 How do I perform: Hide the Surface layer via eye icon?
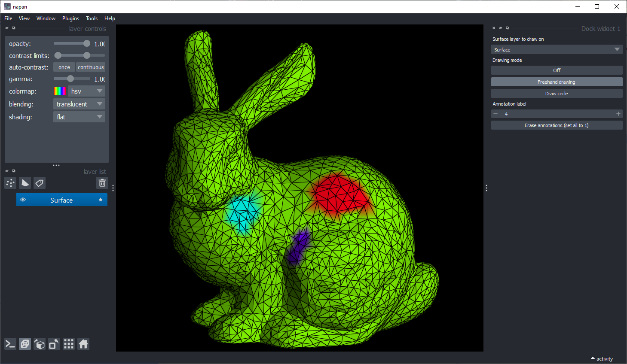click(x=23, y=200)
